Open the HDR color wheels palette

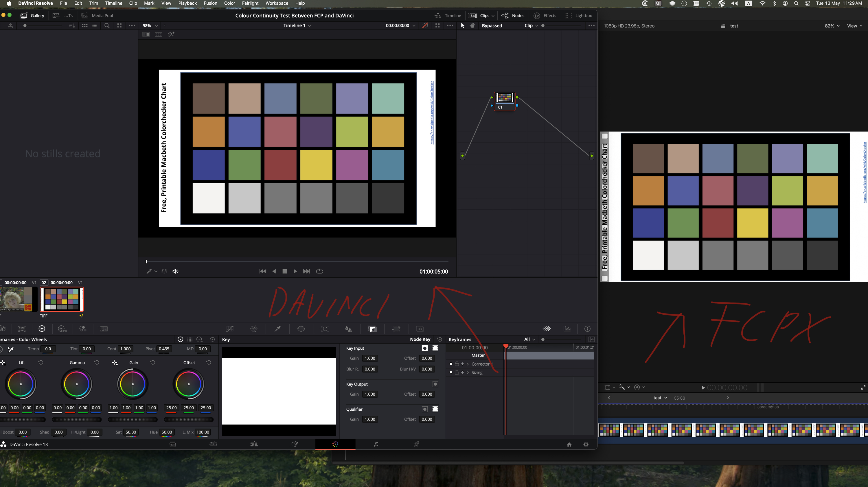[62, 329]
